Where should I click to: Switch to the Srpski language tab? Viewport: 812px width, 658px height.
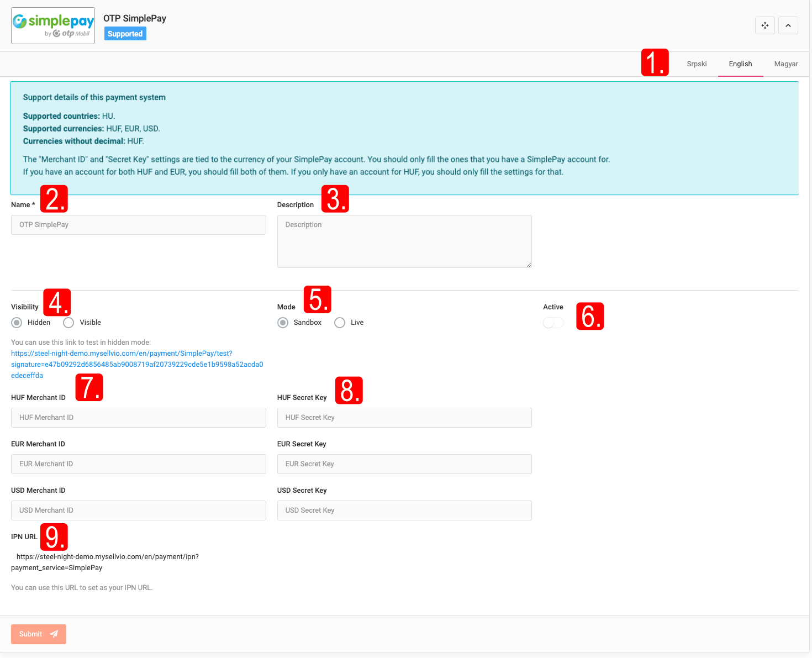click(x=697, y=64)
